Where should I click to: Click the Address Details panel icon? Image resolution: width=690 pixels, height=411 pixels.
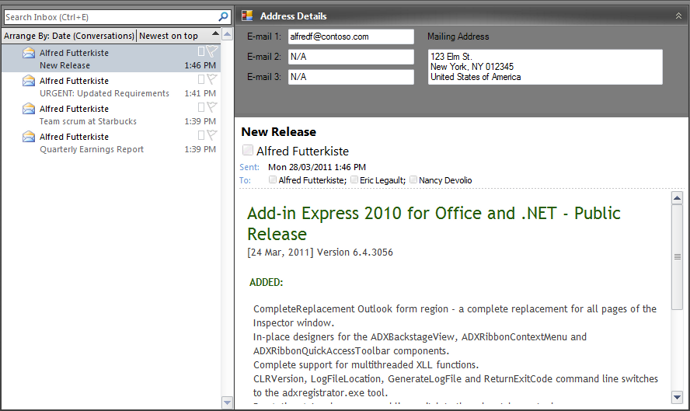pos(247,16)
